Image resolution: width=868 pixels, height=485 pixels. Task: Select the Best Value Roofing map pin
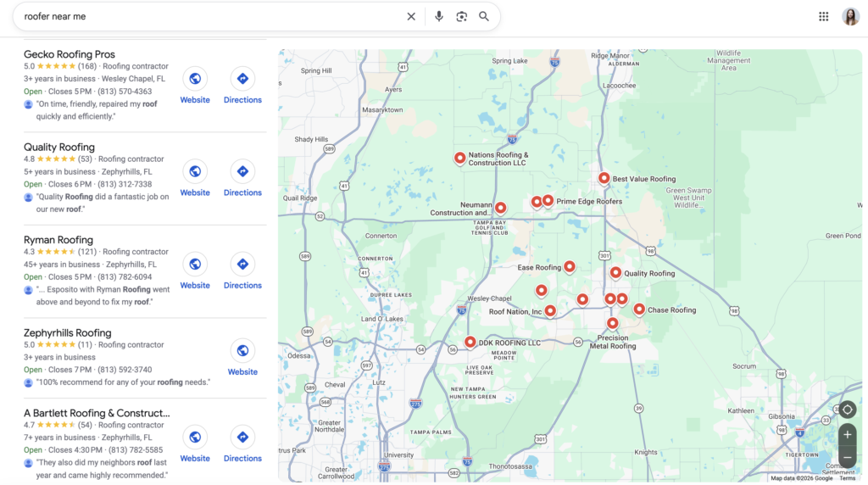tap(604, 178)
